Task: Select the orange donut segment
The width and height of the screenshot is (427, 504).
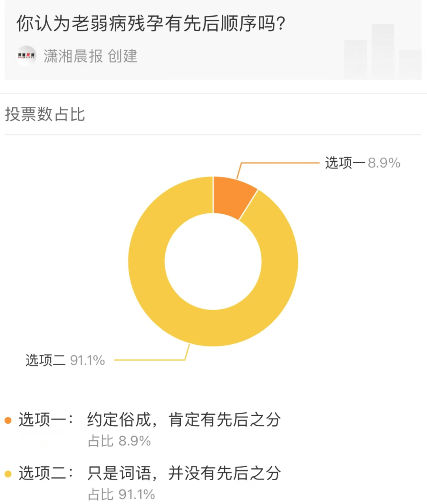Action: (233, 196)
